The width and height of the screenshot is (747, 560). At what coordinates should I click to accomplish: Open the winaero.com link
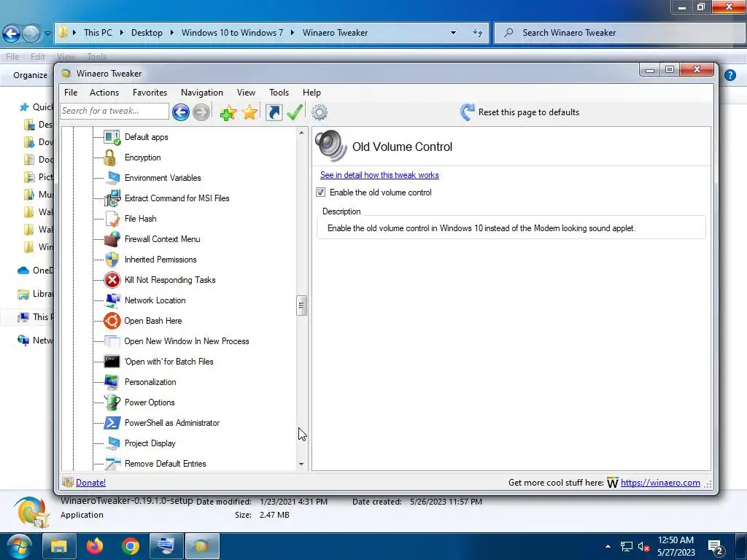[x=659, y=483]
